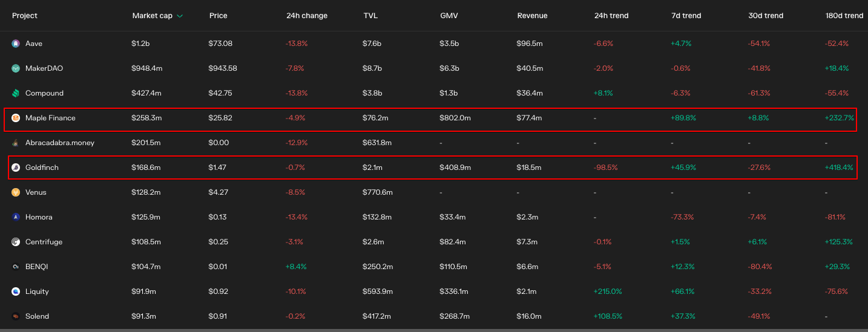868x332 pixels.
Task: Click the Homora logo icon
Action: pos(16,217)
